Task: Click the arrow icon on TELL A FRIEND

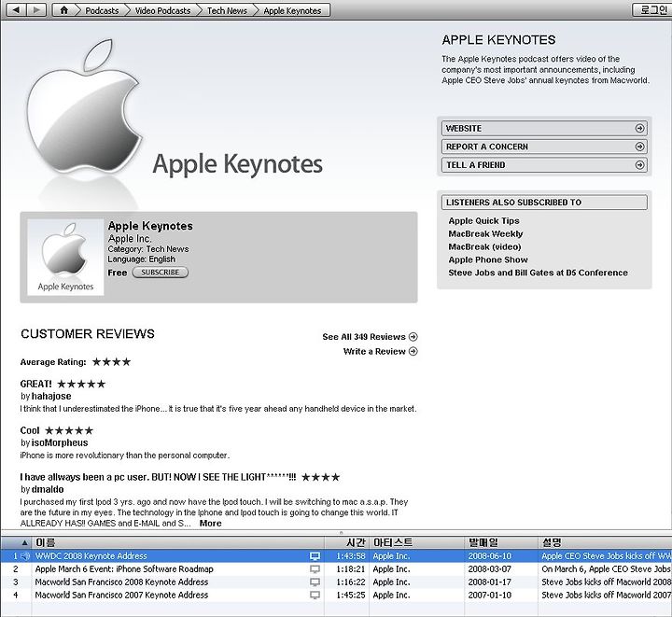Action: click(639, 165)
